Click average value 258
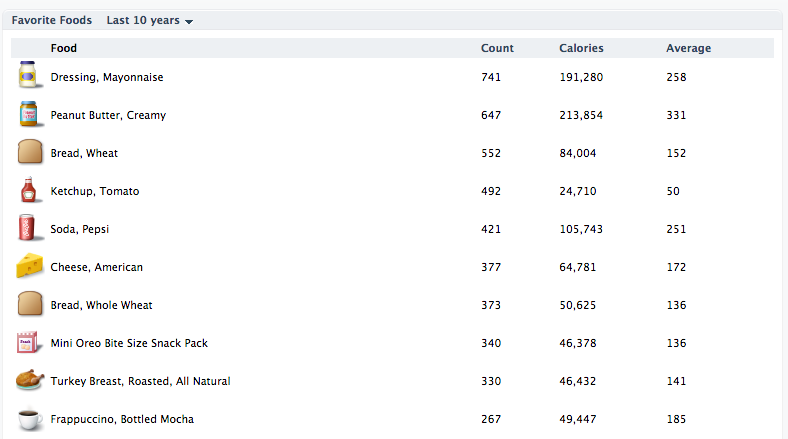788x439 pixels. coord(676,77)
